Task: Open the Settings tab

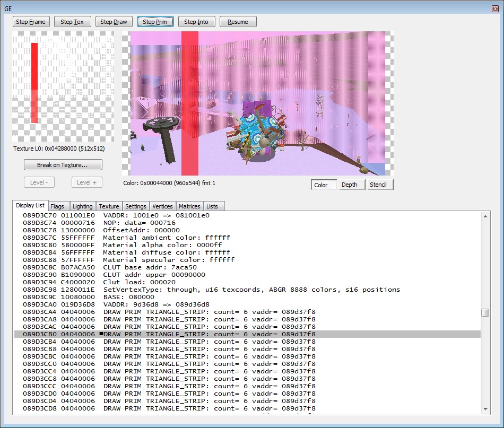Action: 136,206
